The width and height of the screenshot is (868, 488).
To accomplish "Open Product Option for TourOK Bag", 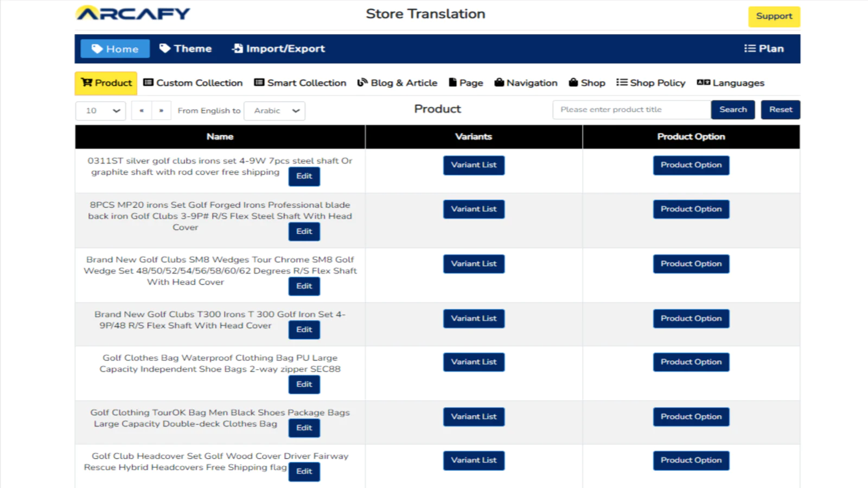I will tap(691, 417).
